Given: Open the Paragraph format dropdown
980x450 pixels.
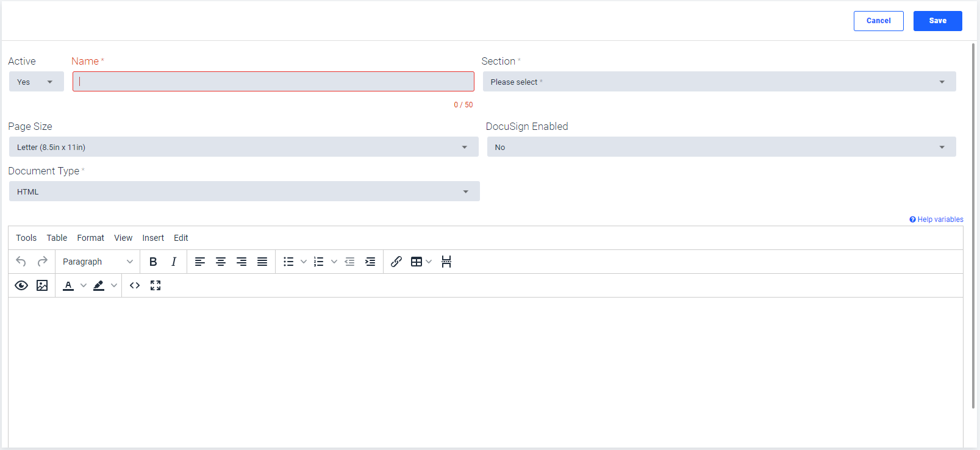Looking at the screenshot, I should (x=98, y=262).
